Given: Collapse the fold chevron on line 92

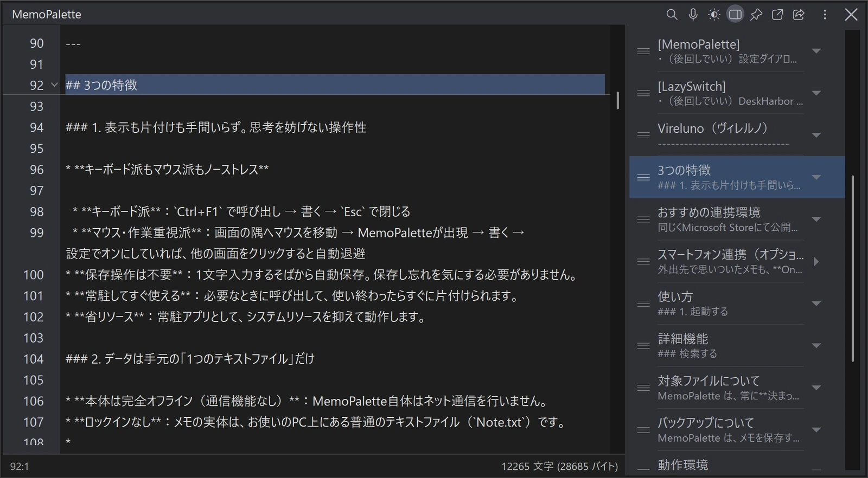Looking at the screenshot, I should [x=54, y=85].
